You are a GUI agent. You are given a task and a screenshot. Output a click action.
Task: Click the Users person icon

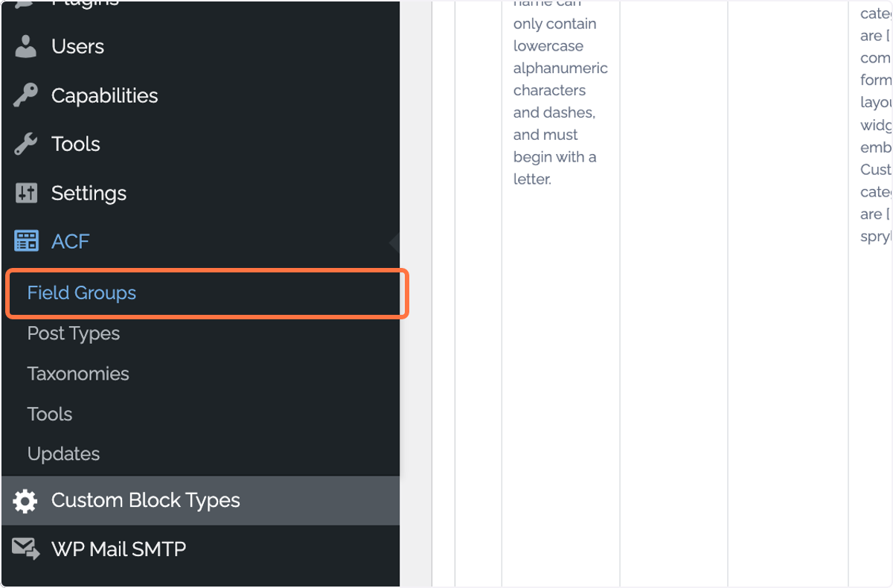(x=26, y=46)
